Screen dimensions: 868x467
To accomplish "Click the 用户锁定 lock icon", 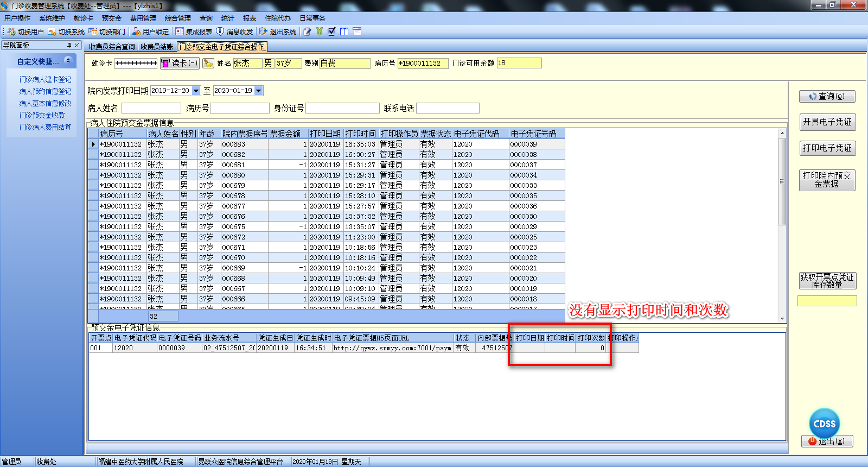I will click(x=137, y=31).
